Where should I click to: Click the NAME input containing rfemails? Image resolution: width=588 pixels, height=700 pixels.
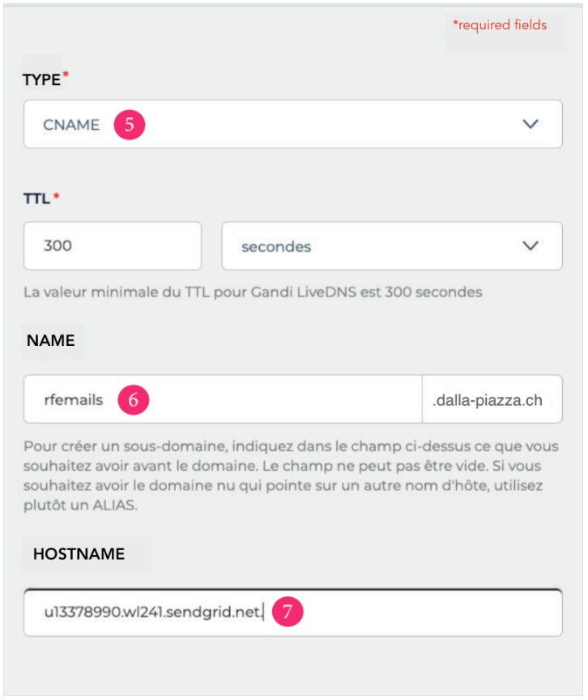click(x=223, y=399)
